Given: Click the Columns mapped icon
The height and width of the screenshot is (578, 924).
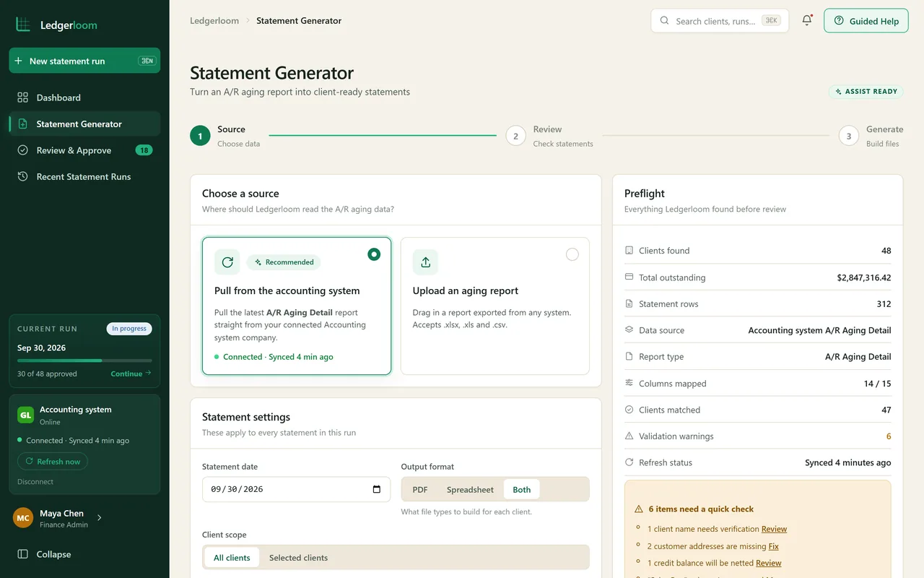Looking at the screenshot, I should [x=629, y=384].
